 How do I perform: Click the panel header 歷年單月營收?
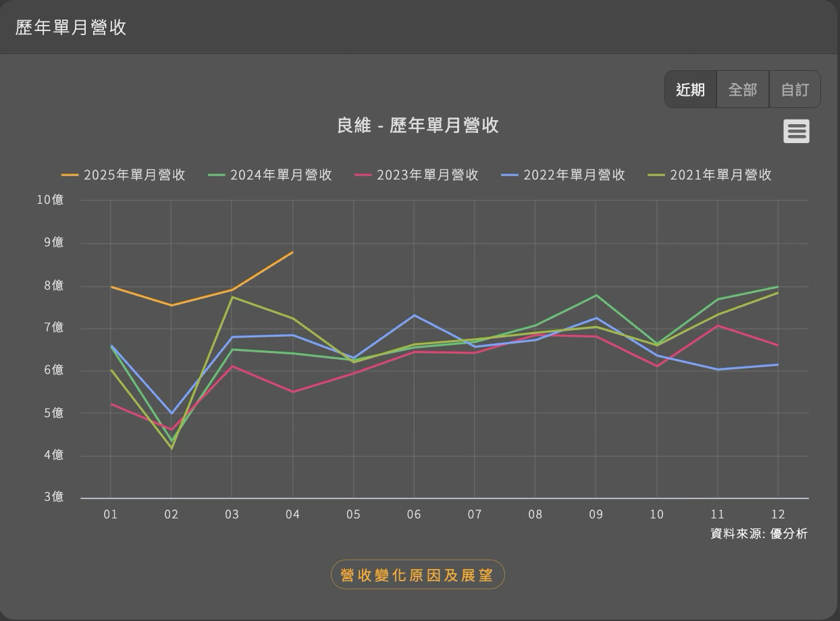(x=71, y=27)
